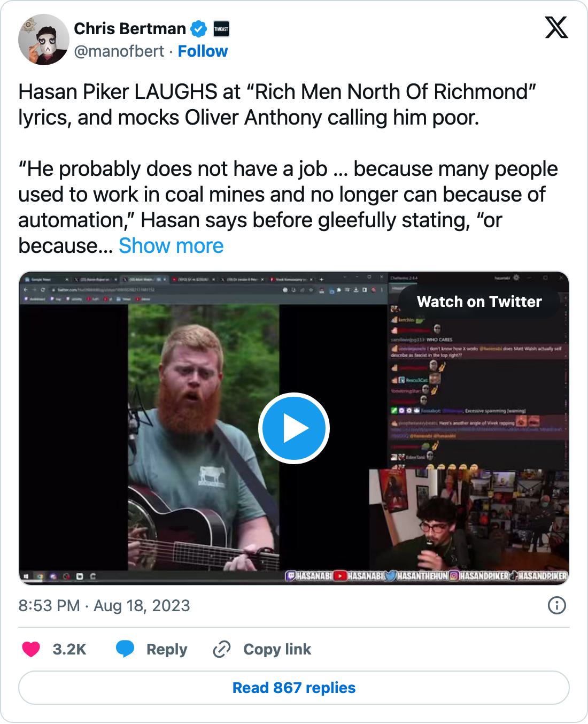Image resolution: width=588 pixels, height=724 pixels.
Task: Click the 3.2K likes count
Action: (x=69, y=649)
